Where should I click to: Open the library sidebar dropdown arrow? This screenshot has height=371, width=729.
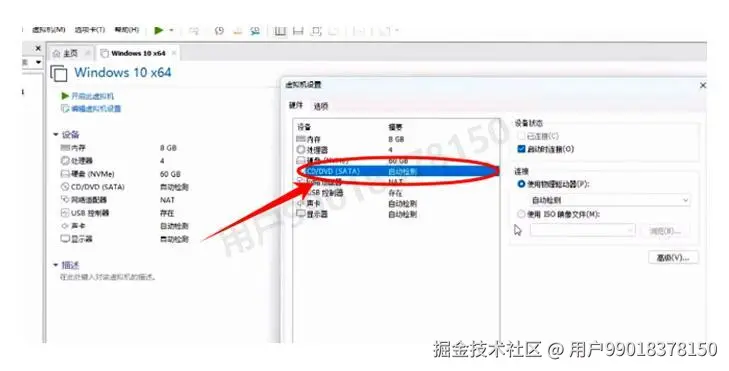pyautogui.click(x=39, y=62)
